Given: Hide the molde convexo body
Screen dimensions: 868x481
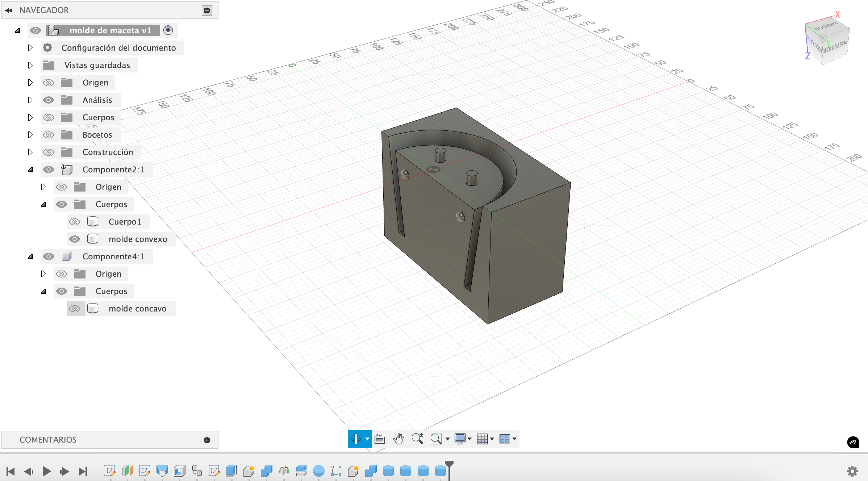Looking at the screenshot, I should [x=75, y=239].
